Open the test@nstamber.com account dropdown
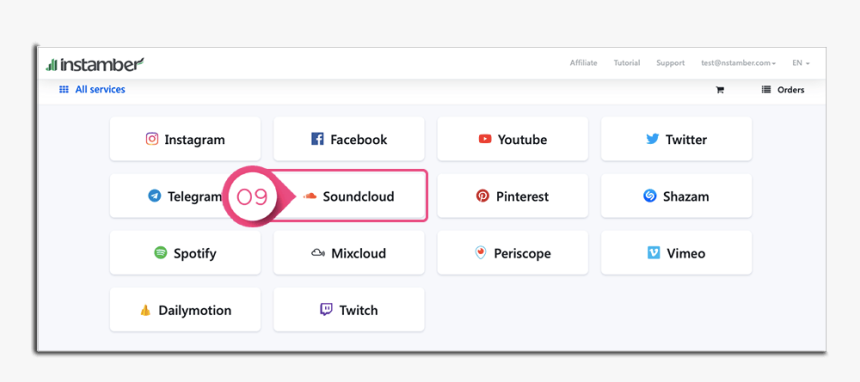Screen dimensions: 860x382 coord(738,63)
